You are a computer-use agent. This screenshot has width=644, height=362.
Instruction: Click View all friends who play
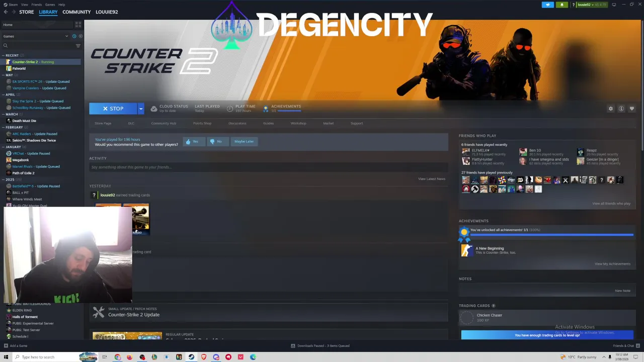click(611, 204)
